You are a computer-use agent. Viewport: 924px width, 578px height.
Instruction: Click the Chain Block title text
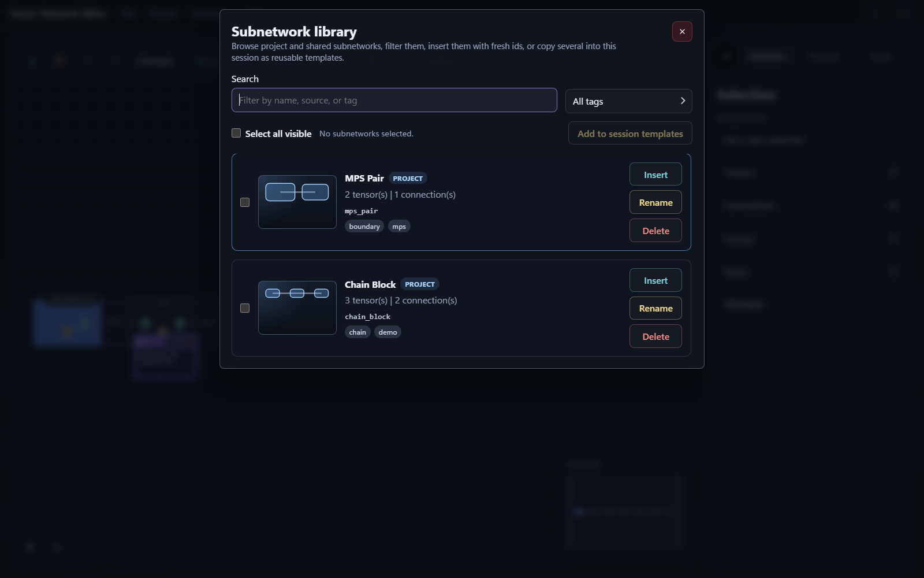tap(370, 284)
